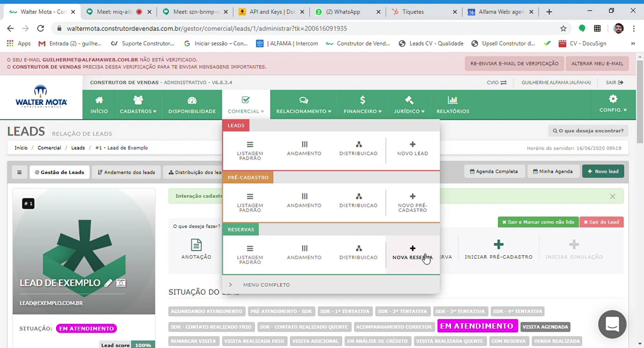
Task: Open Distribuicao under Leads menu
Action: (359, 149)
